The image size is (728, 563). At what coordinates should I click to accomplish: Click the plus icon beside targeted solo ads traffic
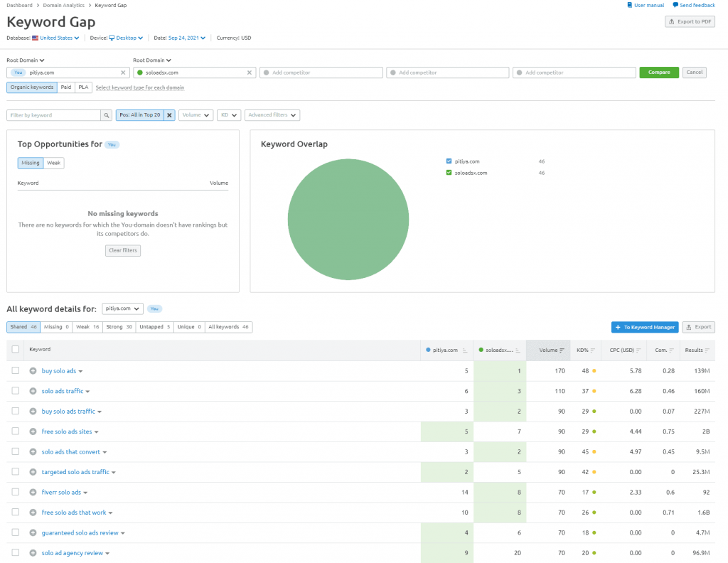(33, 472)
